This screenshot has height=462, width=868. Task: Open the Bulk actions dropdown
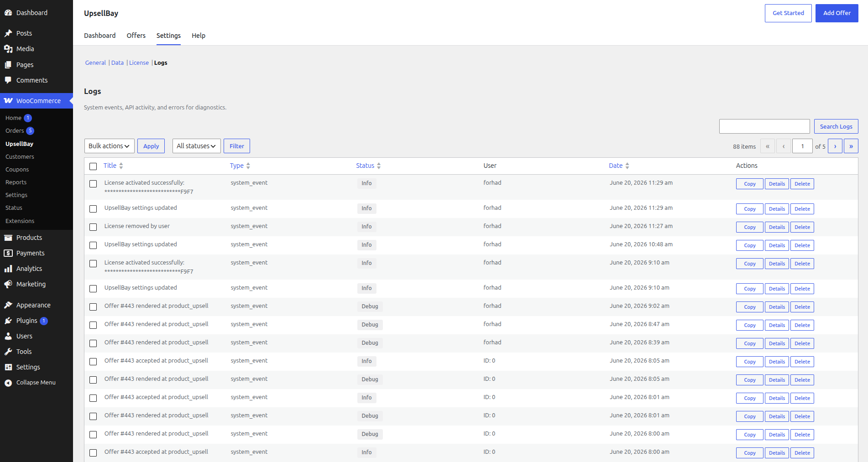click(110, 146)
